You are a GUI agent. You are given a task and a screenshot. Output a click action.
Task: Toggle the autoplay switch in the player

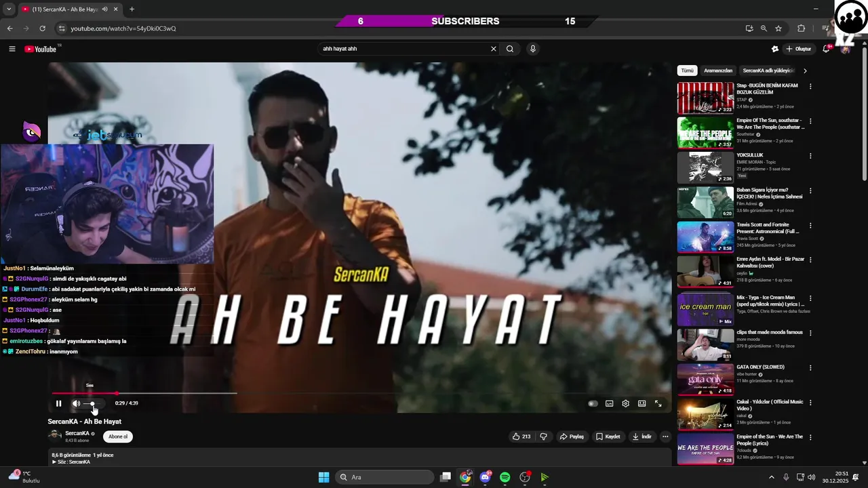[x=593, y=403]
